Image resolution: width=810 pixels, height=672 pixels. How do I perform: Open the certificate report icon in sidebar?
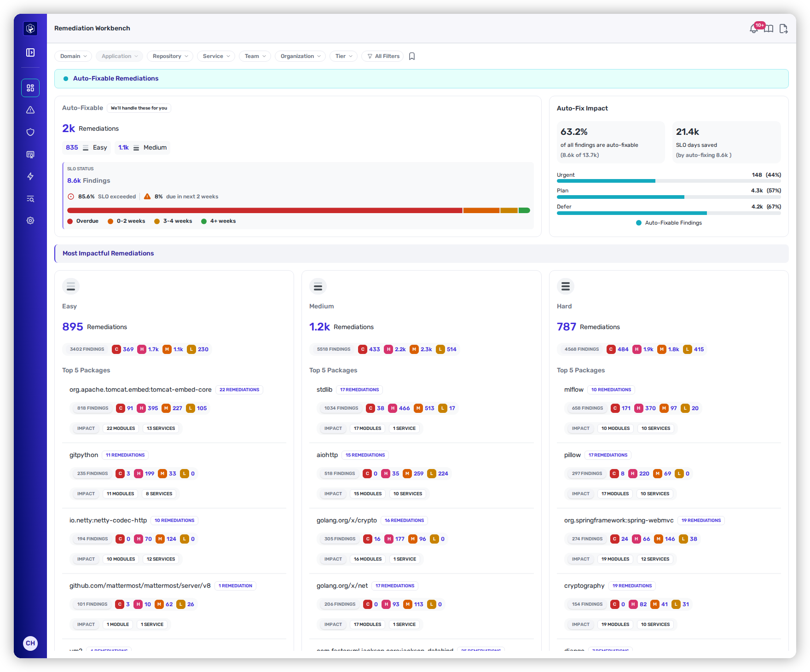pos(30,154)
